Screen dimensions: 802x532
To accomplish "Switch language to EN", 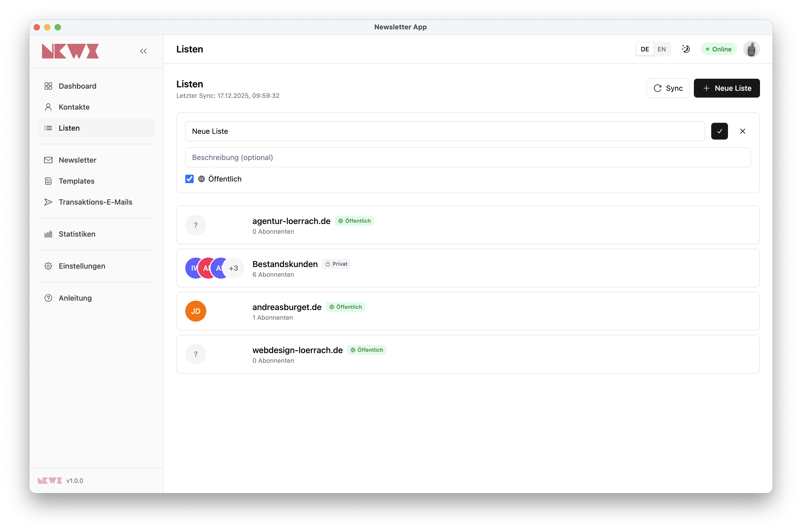I will pos(662,49).
